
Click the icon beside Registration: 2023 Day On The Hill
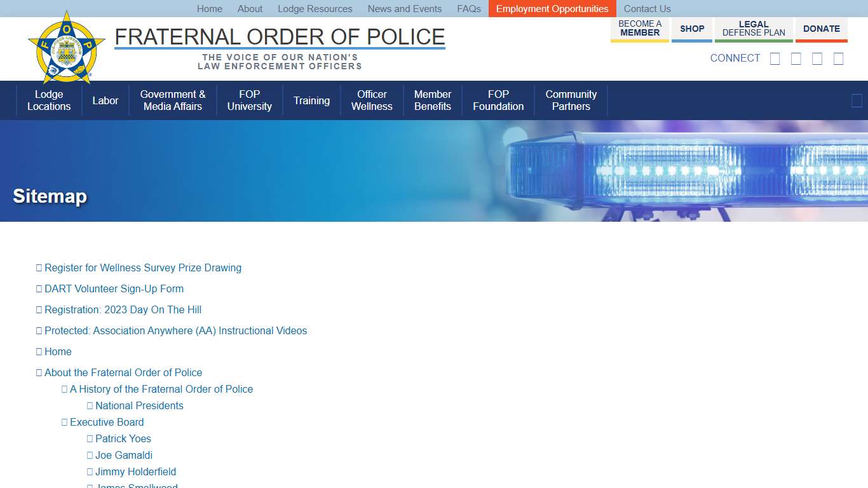coord(39,309)
